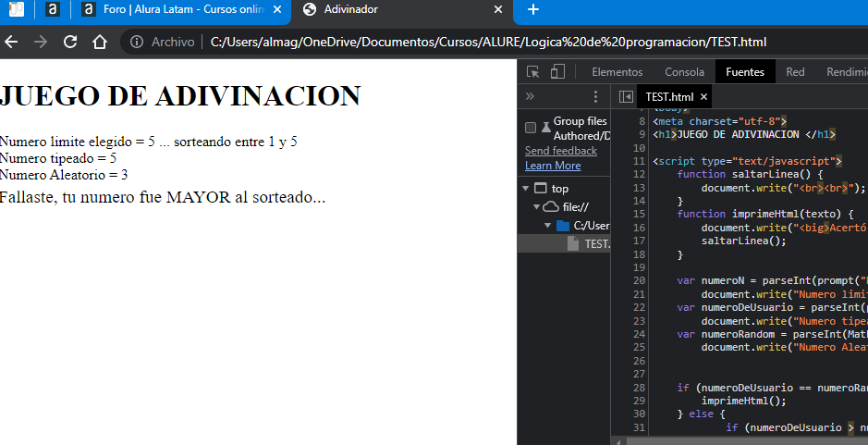Image resolution: width=868 pixels, height=445 pixels.
Task: Click the browser forward arrow
Action: 41,43
